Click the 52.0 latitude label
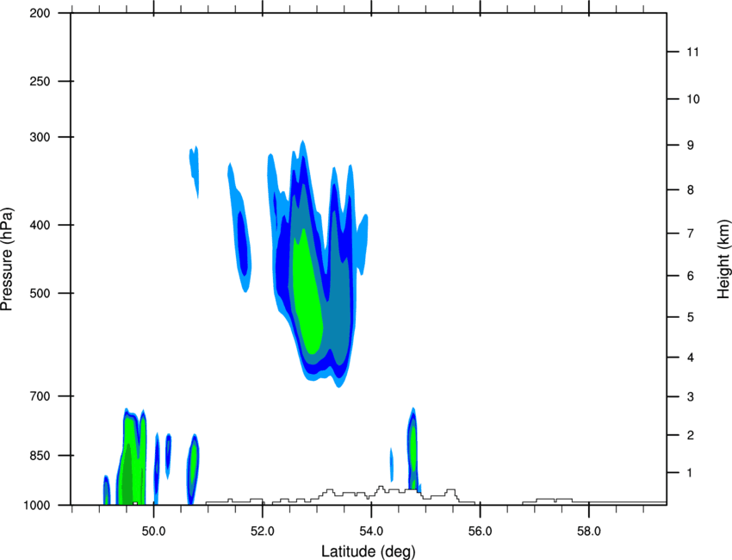This screenshot has width=732, height=560. [x=263, y=532]
